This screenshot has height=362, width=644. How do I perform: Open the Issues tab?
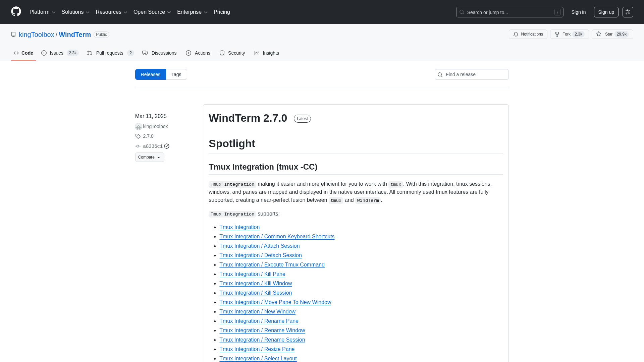click(x=56, y=53)
